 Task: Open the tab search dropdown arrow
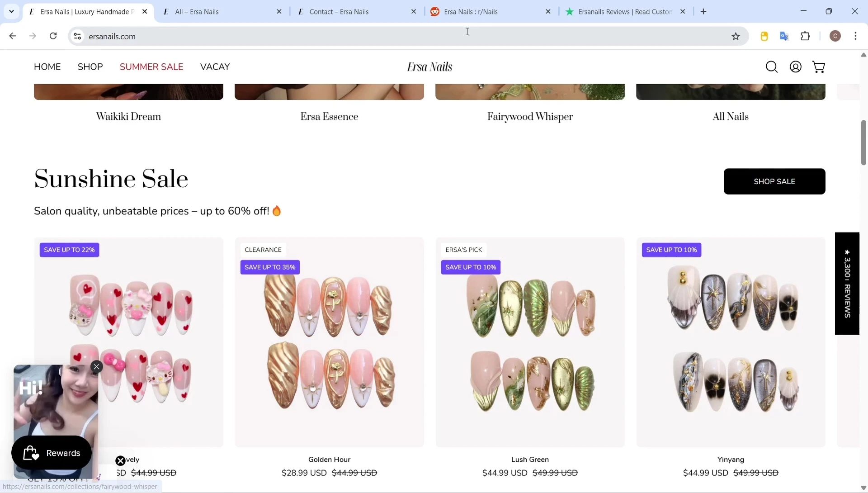coord(12,12)
